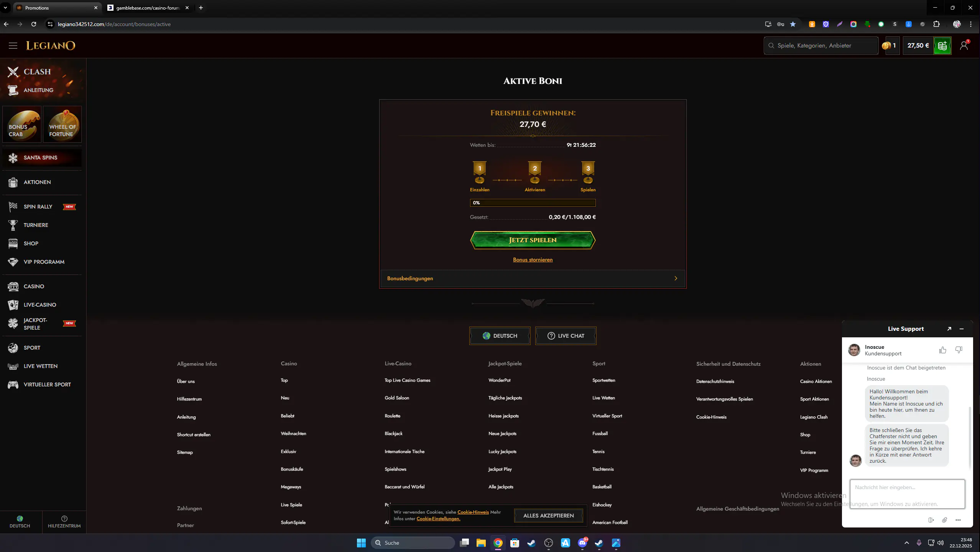The width and height of the screenshot is (980, 552).
Task: Reload the page
Action: 34,24
